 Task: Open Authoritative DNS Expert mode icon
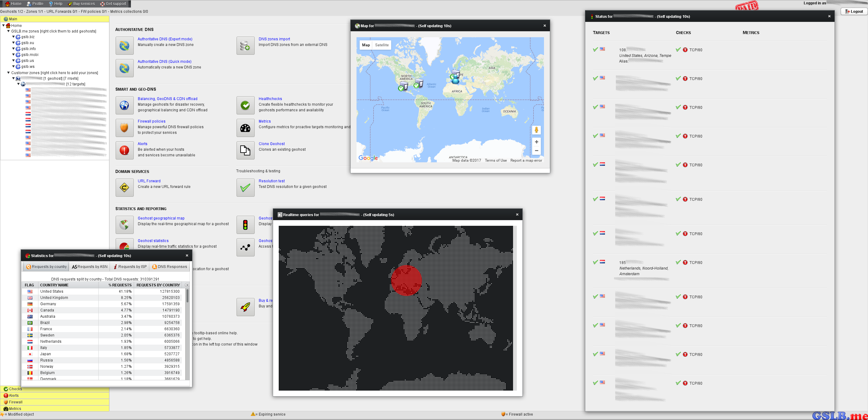[x=124, y=46]
